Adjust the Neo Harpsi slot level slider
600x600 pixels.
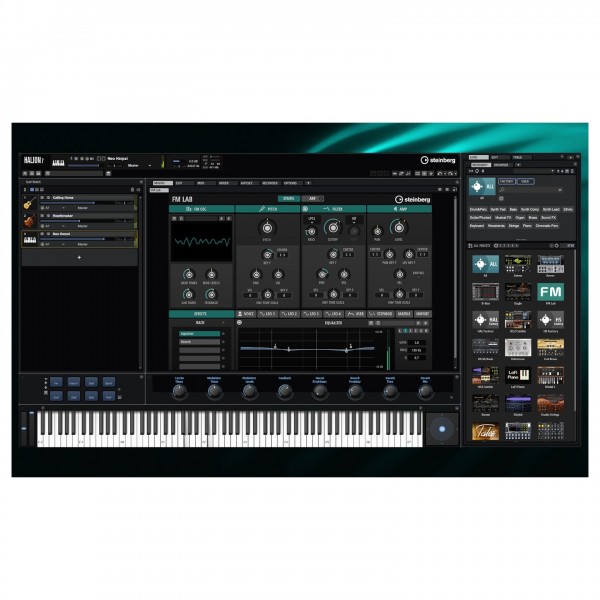point(77,239)
